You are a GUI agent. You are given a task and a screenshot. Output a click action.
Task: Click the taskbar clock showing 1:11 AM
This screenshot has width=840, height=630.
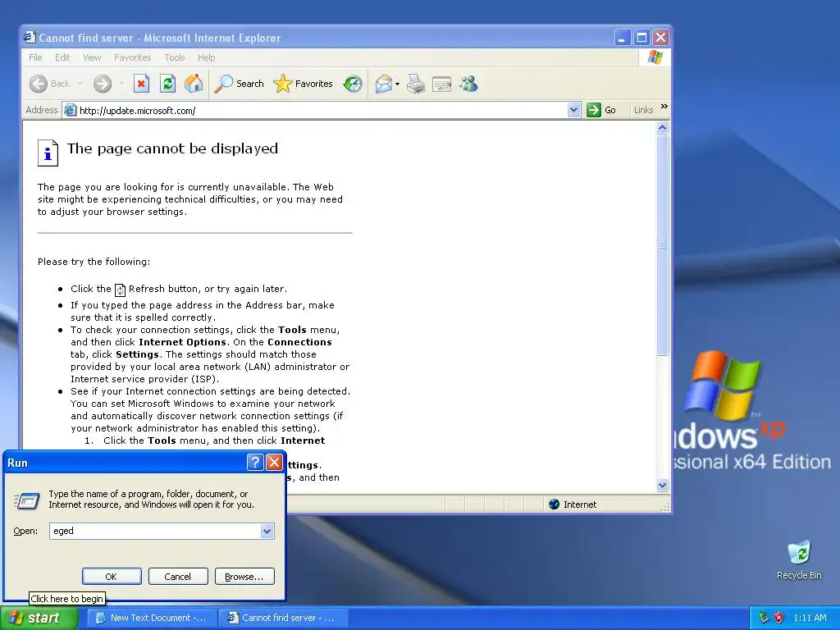810,618
